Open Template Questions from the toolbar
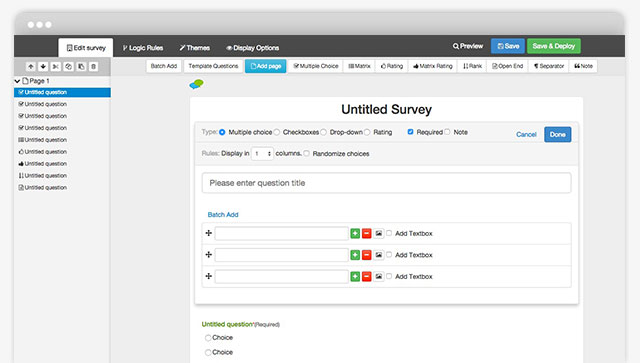The width and height of the screenshot is (640, 363). [213, 66]
